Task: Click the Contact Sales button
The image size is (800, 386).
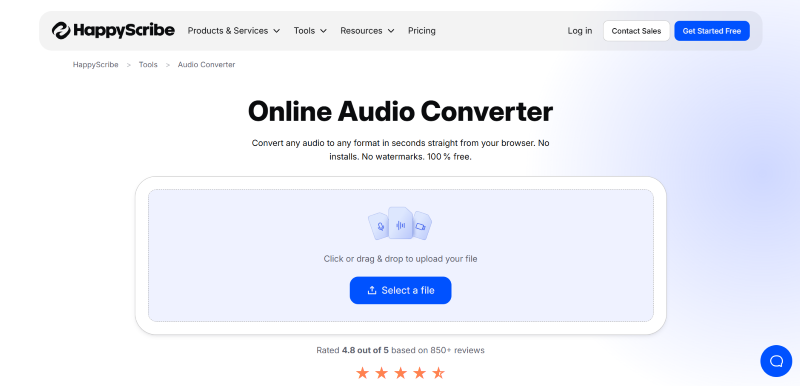Action: click(636, 31)
